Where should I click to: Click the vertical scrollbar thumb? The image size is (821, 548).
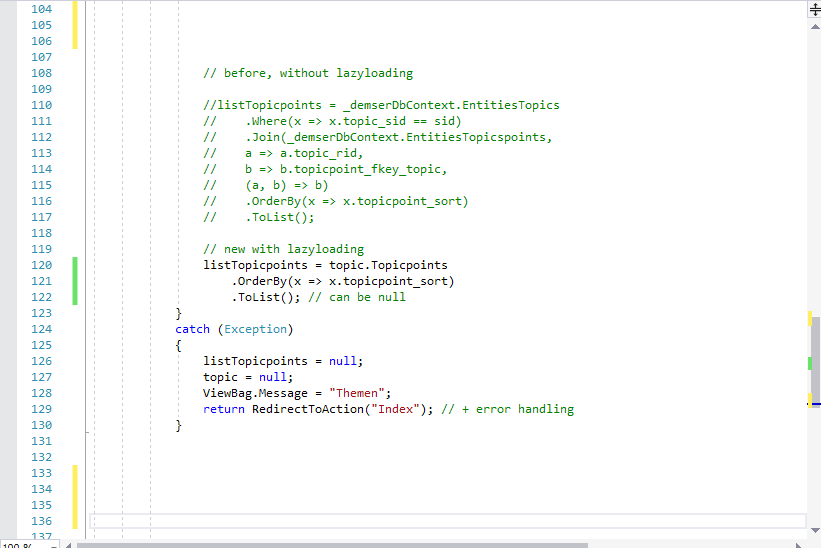click(x=815, y=360)
